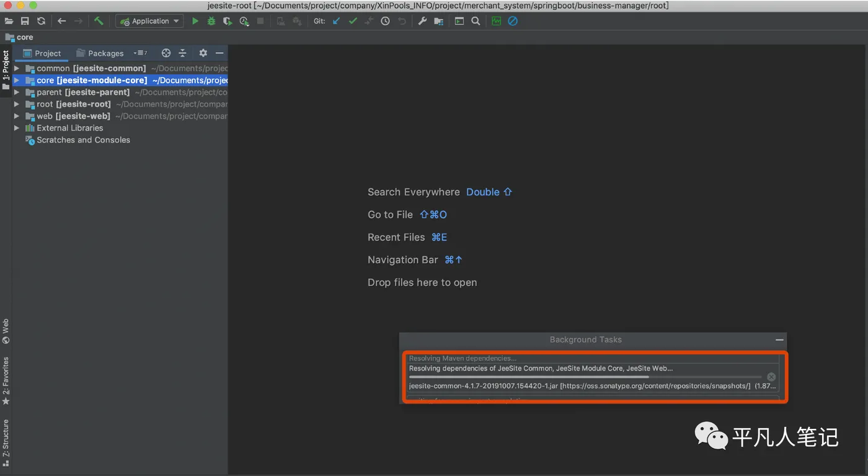This screenshot has height=476, width=868.
Task: Open Settings with the wrench icon
Action: tap(422, 21)
